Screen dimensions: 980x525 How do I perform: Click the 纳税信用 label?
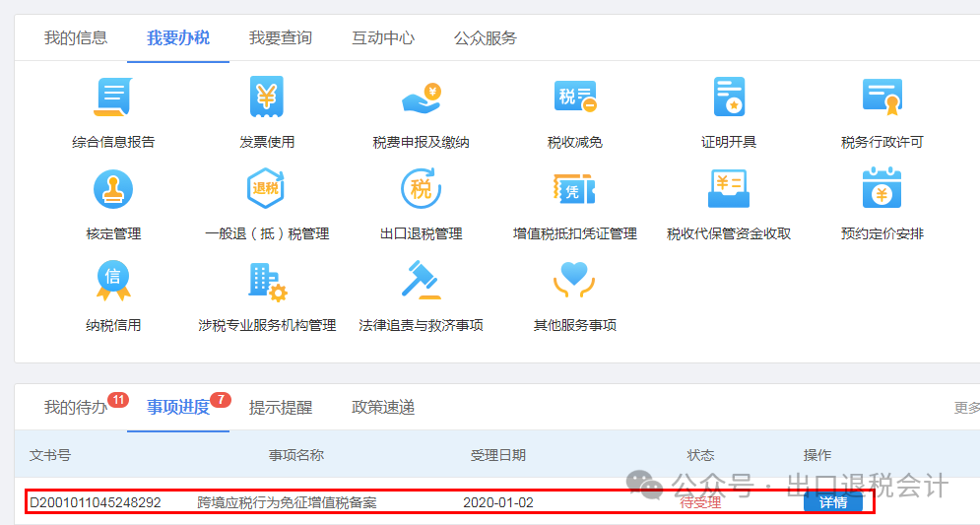click(x=113, y=325)
